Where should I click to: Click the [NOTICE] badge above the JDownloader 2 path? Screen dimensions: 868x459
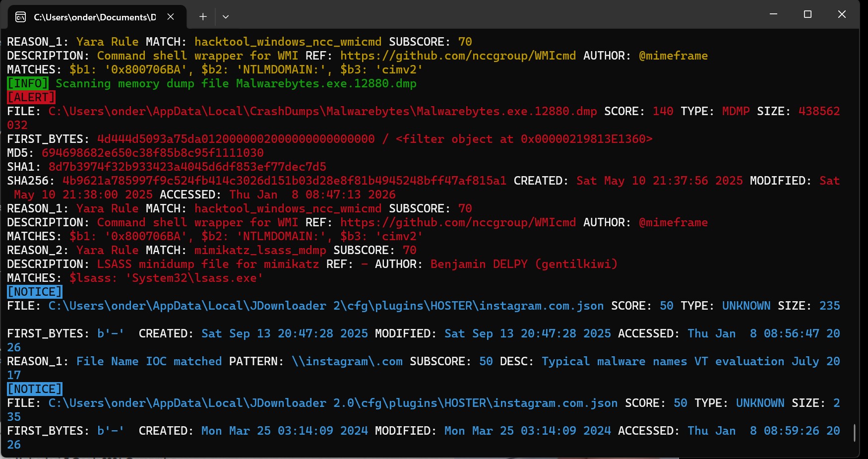tap(35, 292)
